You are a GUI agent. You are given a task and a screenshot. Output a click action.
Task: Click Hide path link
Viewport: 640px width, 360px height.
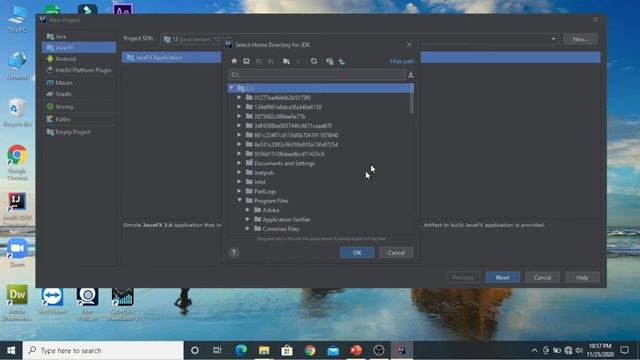tap(402, 61)
